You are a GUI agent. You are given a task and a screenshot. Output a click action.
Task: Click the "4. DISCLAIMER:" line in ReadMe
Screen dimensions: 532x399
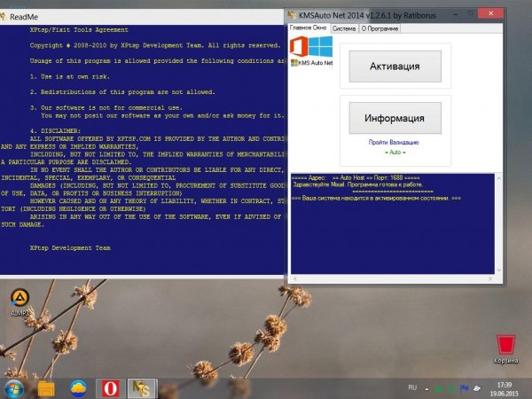55,130
